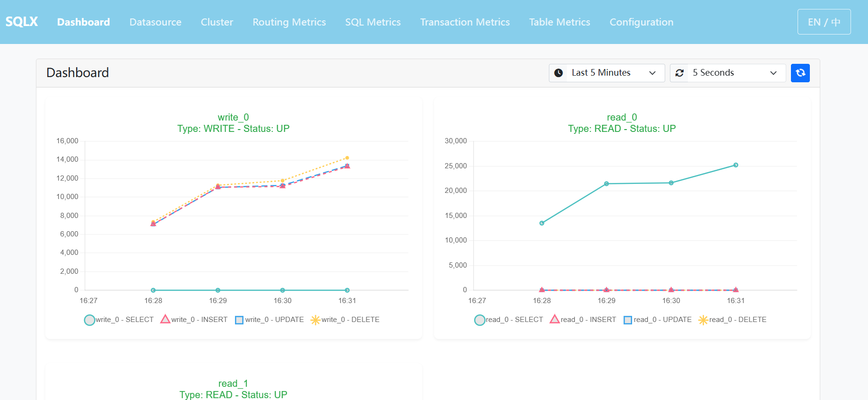Viewport: 868px width, 400px height.
Task: Open the Datasource tab
Action: click(x=156, y=22)
